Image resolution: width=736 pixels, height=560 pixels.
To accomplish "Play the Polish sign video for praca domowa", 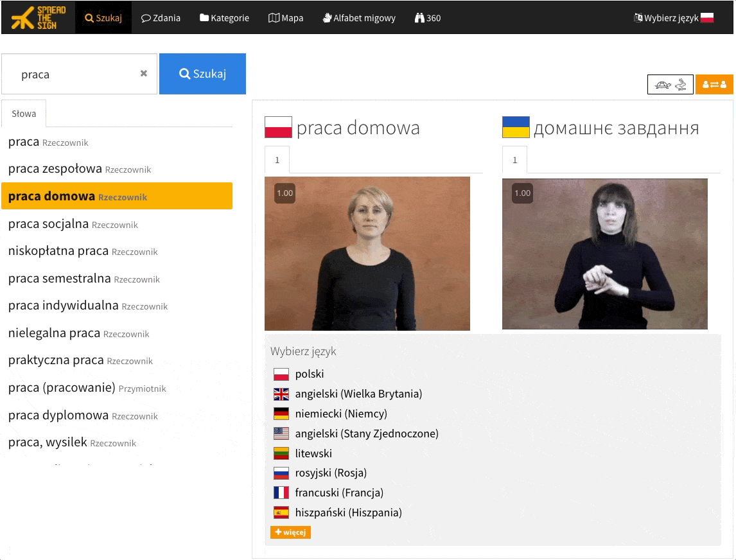I will coord(367,254).
